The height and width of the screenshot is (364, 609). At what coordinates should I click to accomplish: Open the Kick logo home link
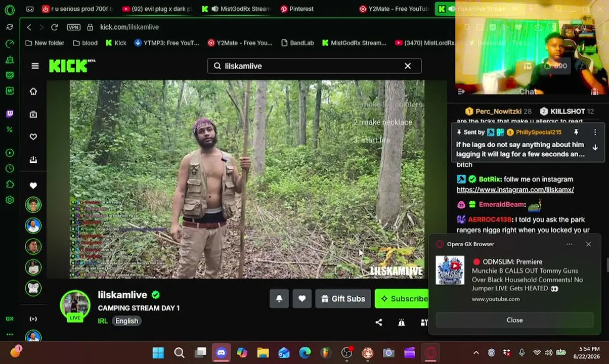coord(72,66)
